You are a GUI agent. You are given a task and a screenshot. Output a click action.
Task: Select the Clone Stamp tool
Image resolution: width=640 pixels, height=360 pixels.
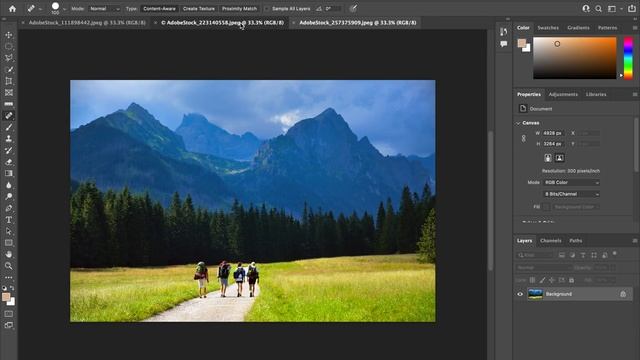click(x=9, y=139)
